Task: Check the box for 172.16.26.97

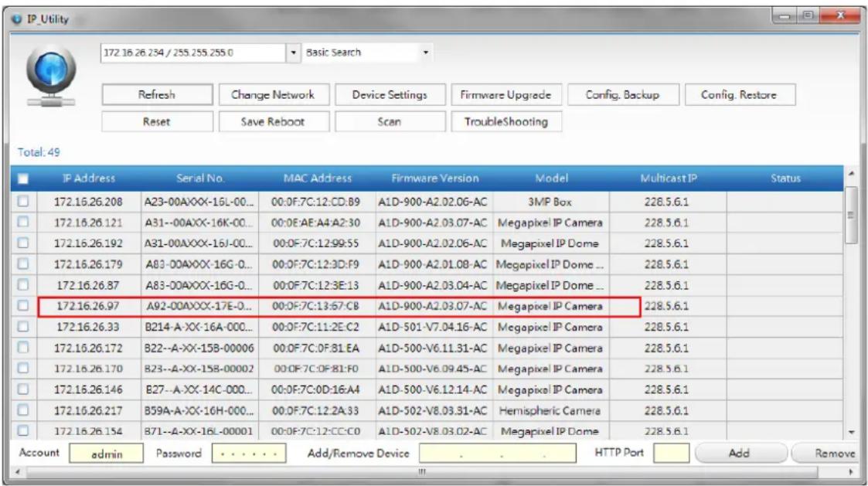Action: click(x=23, y=305)
